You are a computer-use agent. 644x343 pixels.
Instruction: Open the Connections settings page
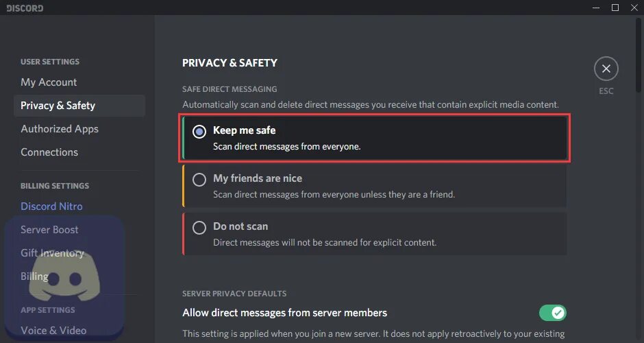click(49, 152)
